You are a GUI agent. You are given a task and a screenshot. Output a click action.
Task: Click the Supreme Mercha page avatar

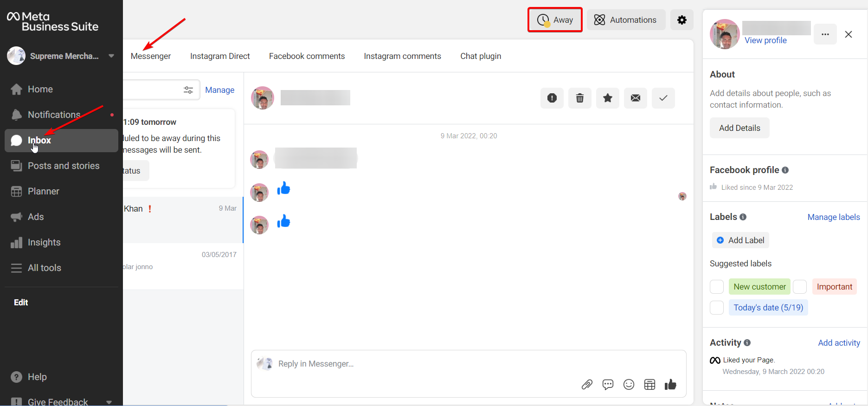coord(16,56)
